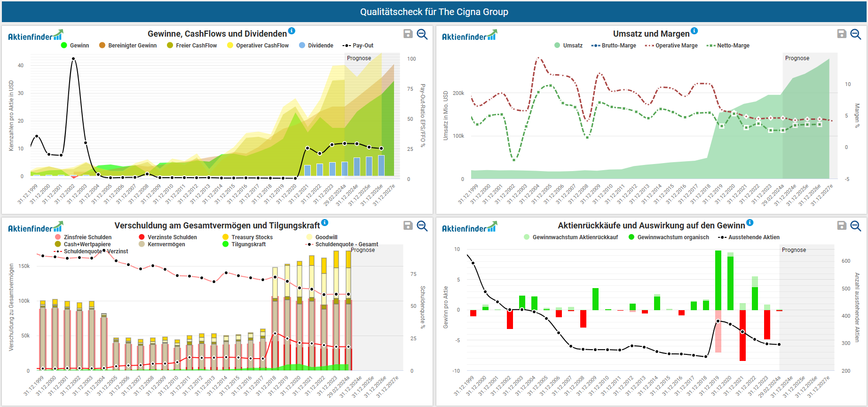Image resolution: width=868 pixels, height=407 pixels.
Task: Toggle the Pay-Out legend line
Action: [x=358, y=46]
